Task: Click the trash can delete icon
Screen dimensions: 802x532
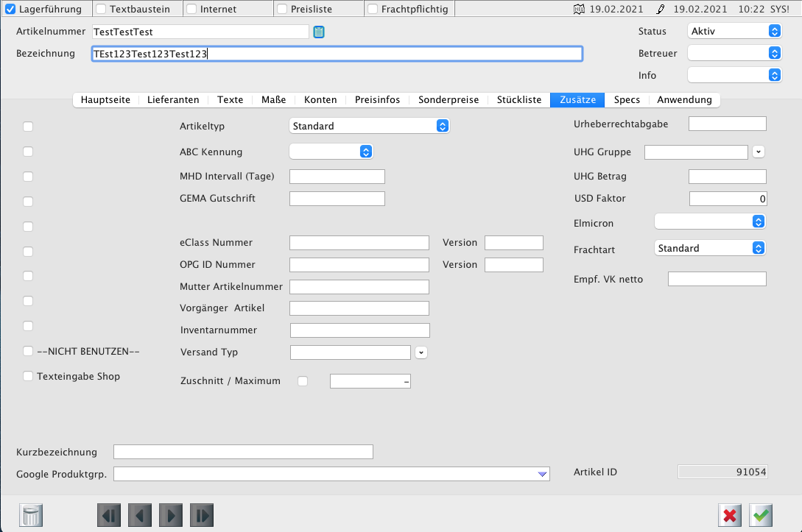Action: coord(32,515)
